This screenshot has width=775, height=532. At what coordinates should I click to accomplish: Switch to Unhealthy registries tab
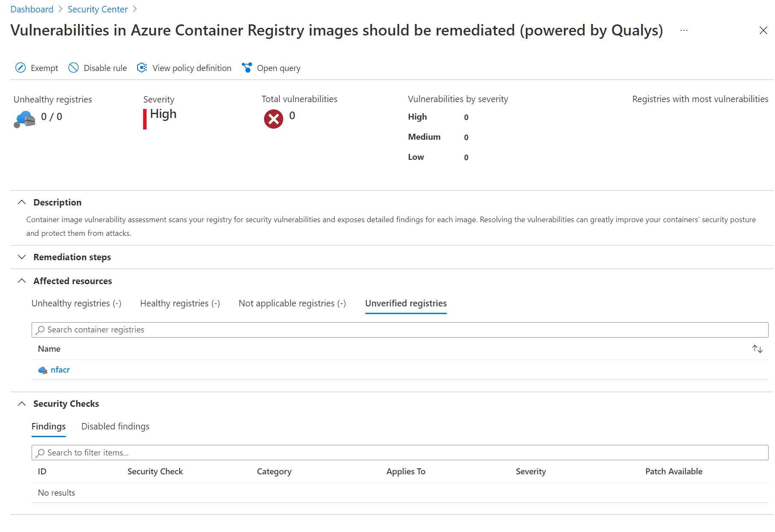(x=76, y=303)
